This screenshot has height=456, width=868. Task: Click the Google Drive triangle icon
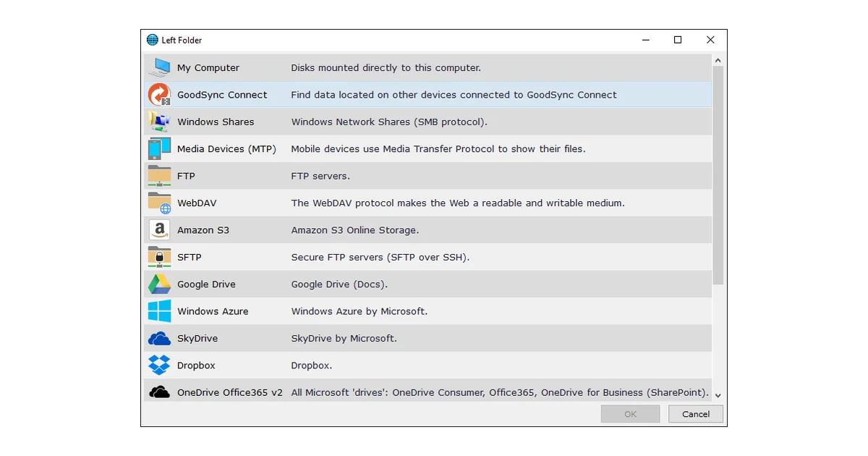pyautogui.click(x=159, y=284)
